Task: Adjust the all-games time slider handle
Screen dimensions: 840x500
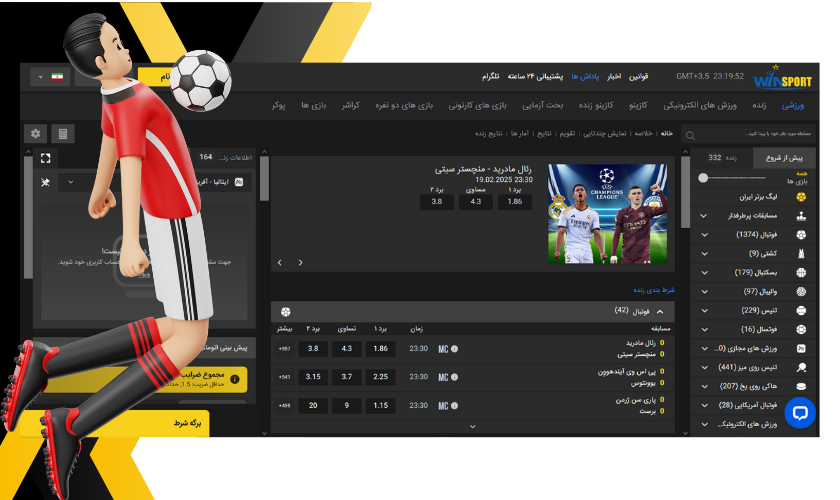Action: (703, 178)
